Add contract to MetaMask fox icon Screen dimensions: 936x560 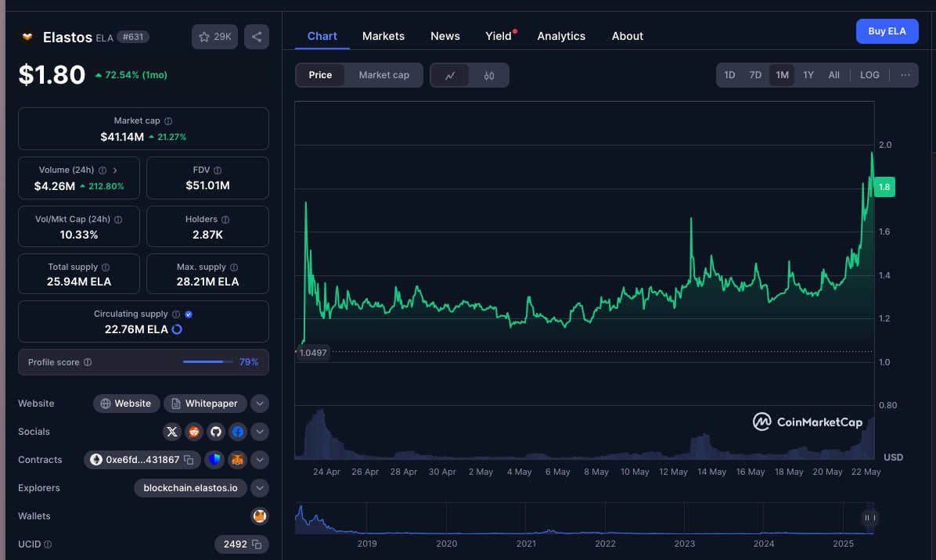click(x=238, y=460)
